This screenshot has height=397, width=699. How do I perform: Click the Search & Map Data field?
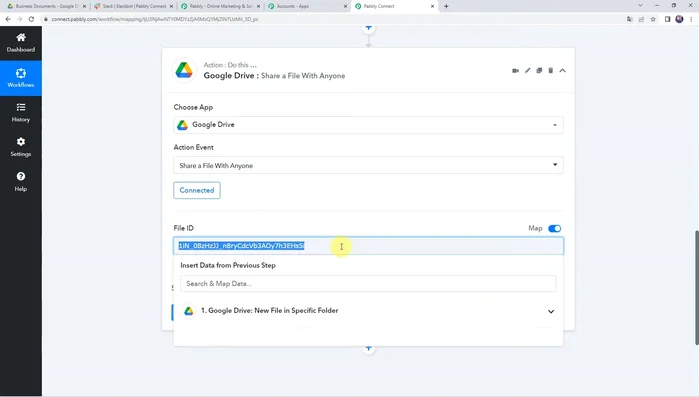click(368, 284)
